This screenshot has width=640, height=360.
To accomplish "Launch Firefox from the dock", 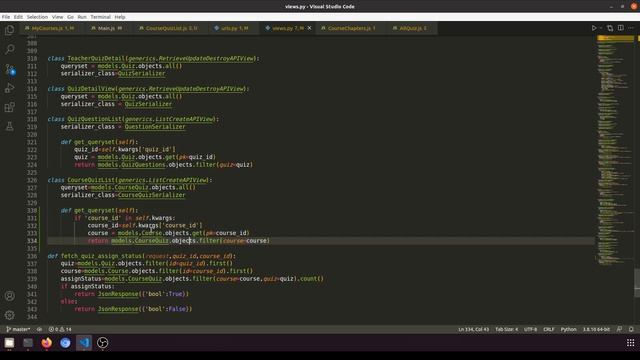I will point(47,343).
